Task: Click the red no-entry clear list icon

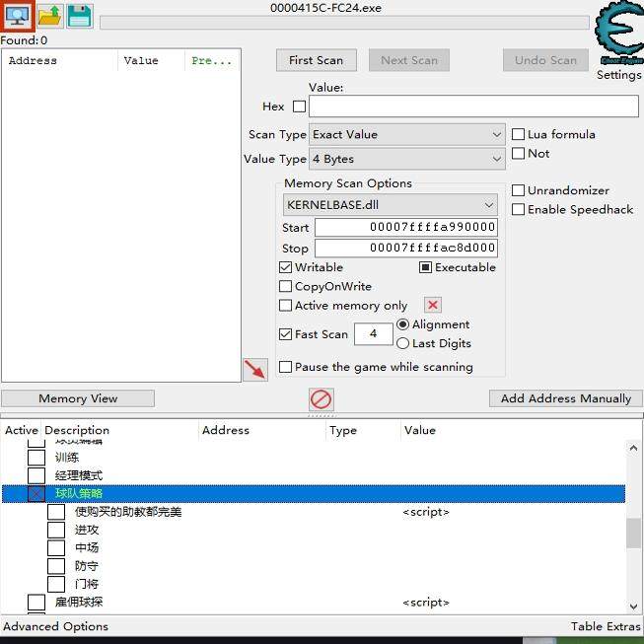Action: (322, 399)
